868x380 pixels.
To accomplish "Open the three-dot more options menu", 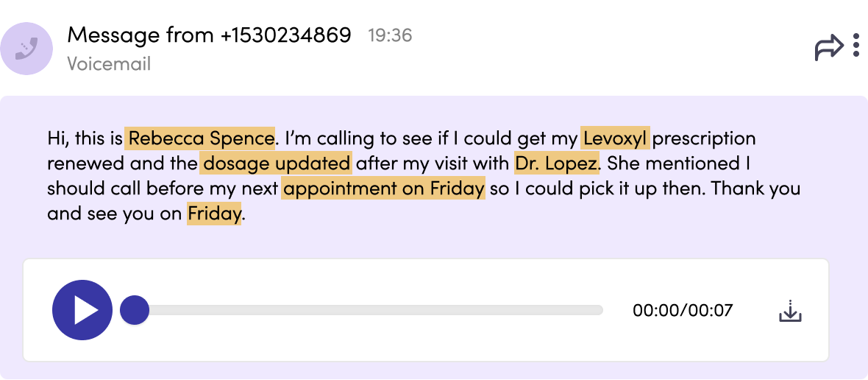I will [x=855, y=46].
